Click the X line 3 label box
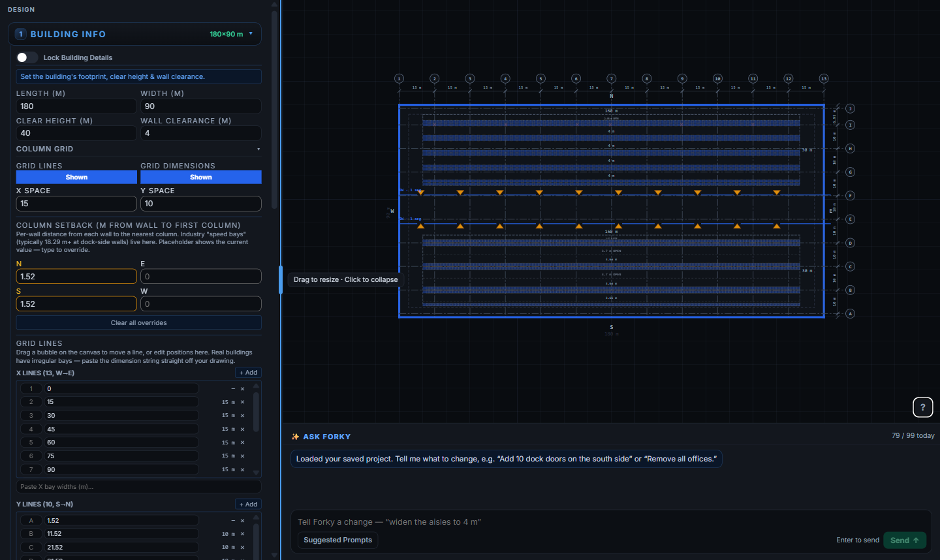940x560 pixels. tap(31, 416)
